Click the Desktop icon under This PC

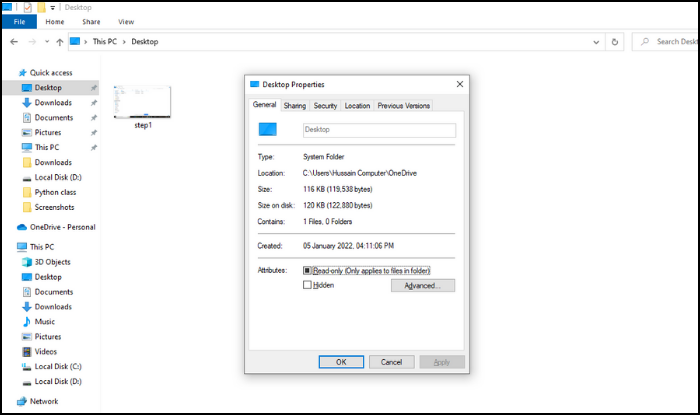(x=27, y=277)
